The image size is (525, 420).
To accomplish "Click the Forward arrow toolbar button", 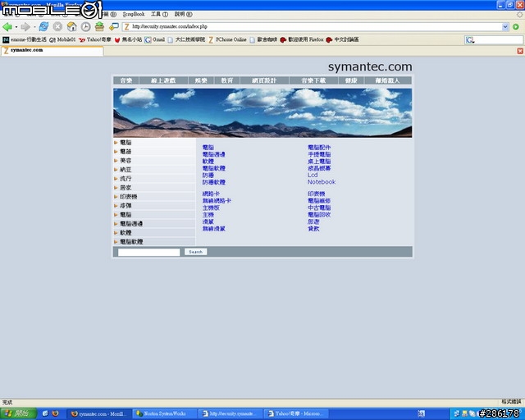I will click(x=25, y=27).
